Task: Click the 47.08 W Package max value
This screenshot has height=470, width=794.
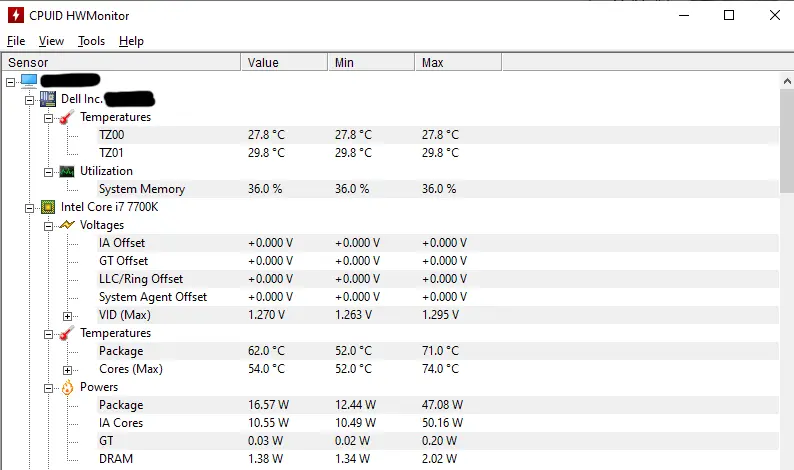Action: pos(442,405)
